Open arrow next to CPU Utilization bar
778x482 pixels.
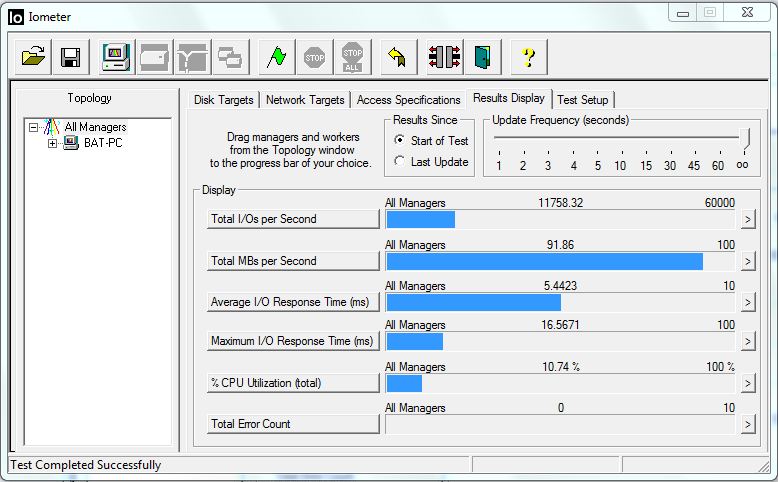748,383
